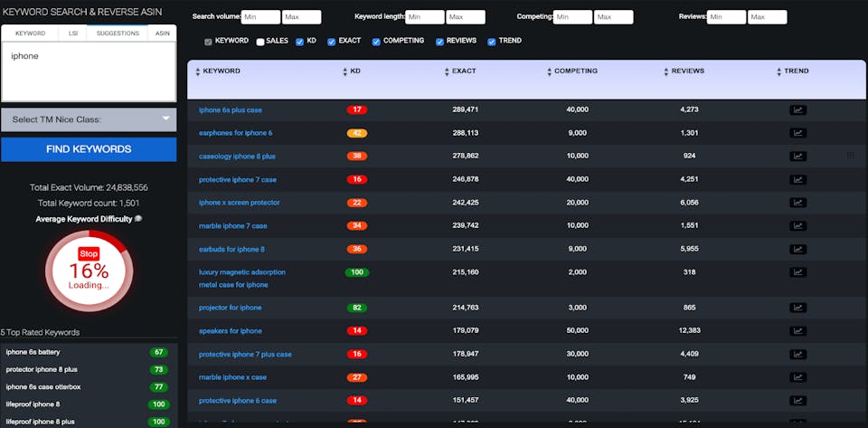
Task: Stop the keyword loading process
Action: [89, 254]
